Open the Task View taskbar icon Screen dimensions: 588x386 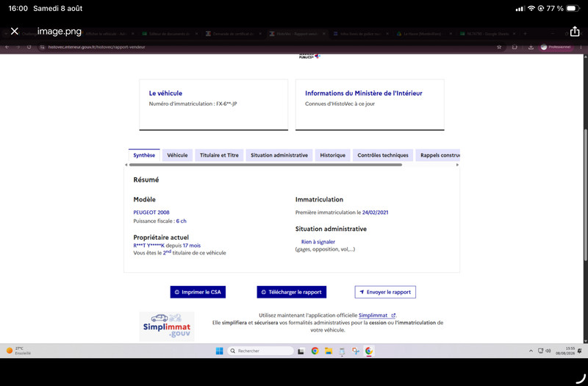(301, 351)
